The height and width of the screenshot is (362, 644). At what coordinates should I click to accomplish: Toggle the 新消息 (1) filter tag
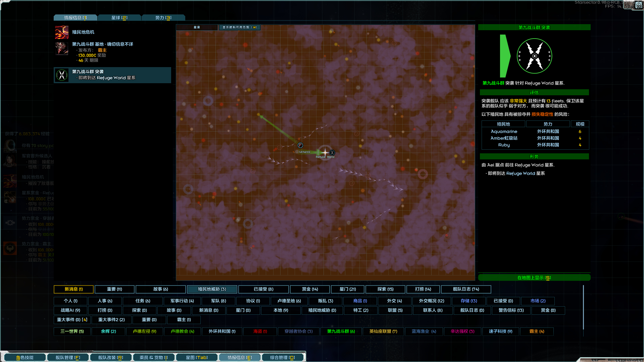coord(74,289)
